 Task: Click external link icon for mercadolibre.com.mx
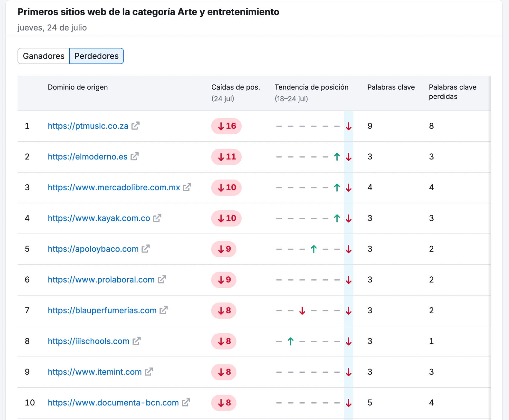(187, 187)
